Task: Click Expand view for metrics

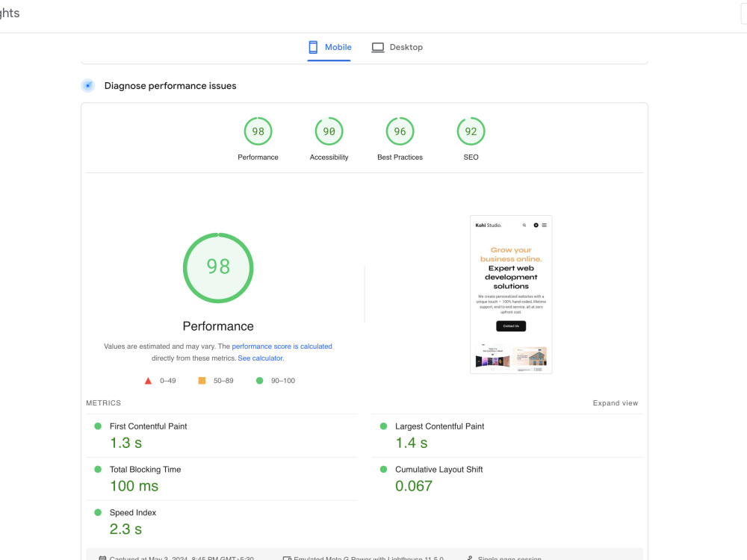Action: (615, 403)
